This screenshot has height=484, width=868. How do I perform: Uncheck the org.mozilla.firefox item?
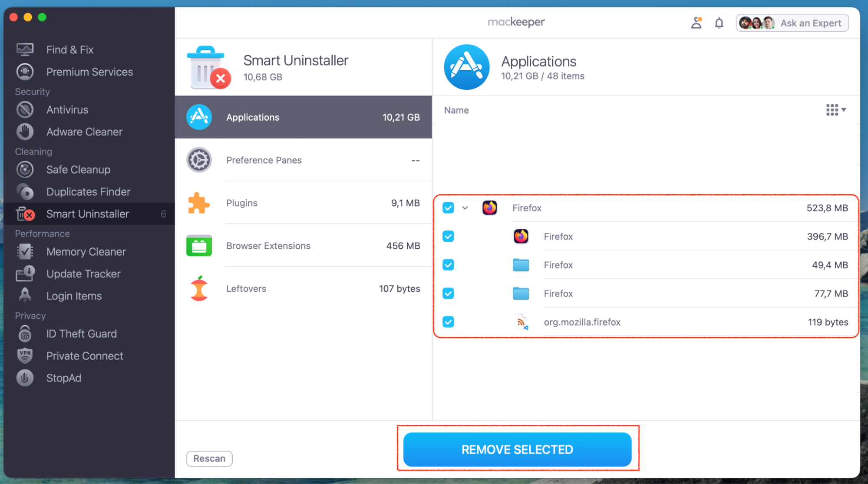[448, 322]
